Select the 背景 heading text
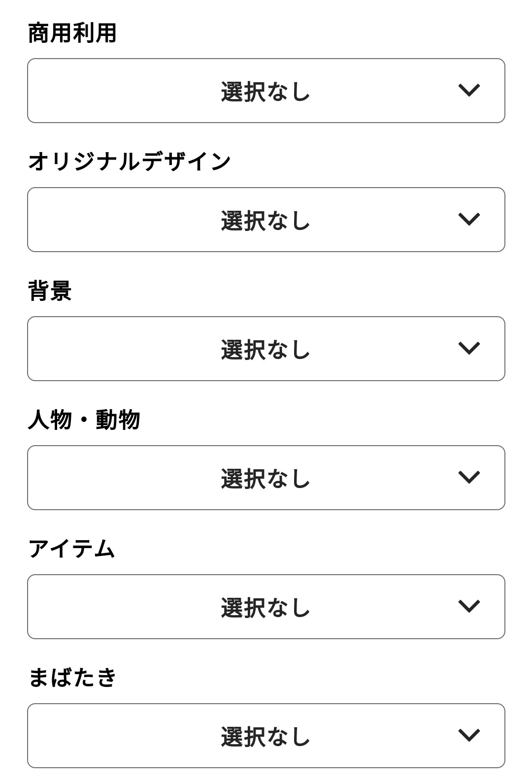 pyautogui.click(x=50, y=291)
